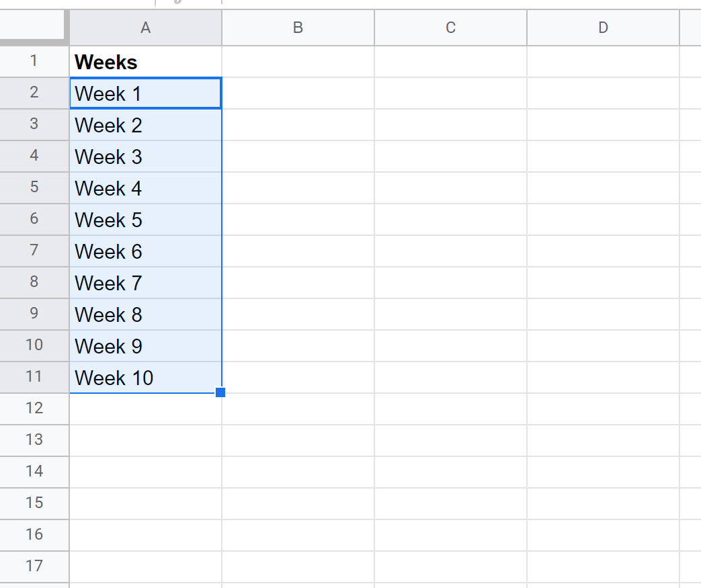This screenshot has width=701, height=588.
Task: Click the blue fill handle square
Action: pos(220,392)
